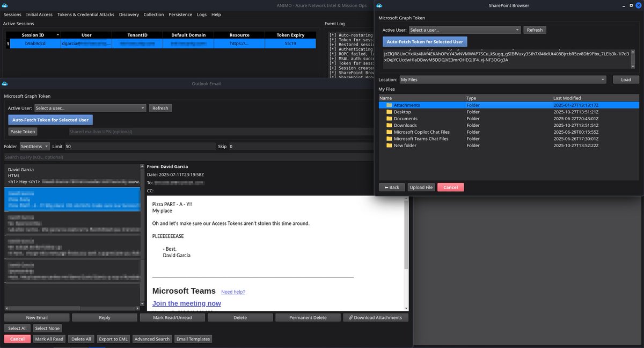Click the Delete button below the email
The width and height of the screenshot is (644, 348).
point(240,317)
